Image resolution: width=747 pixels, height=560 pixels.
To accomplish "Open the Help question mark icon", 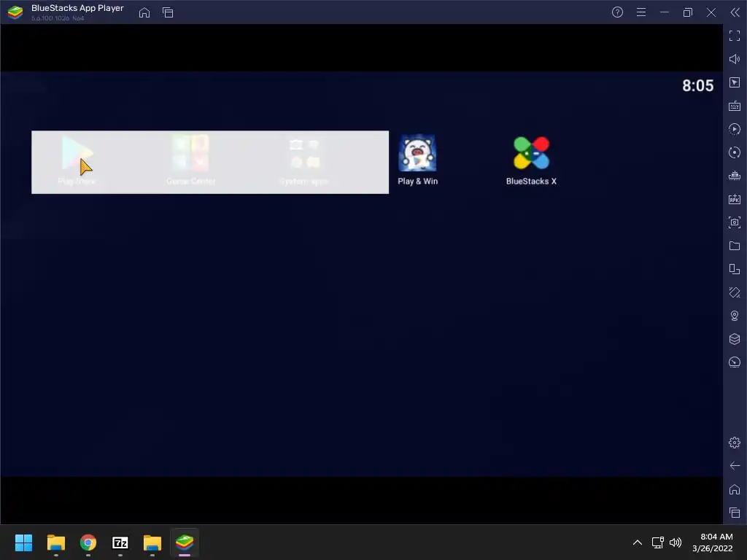I will 617,12.
